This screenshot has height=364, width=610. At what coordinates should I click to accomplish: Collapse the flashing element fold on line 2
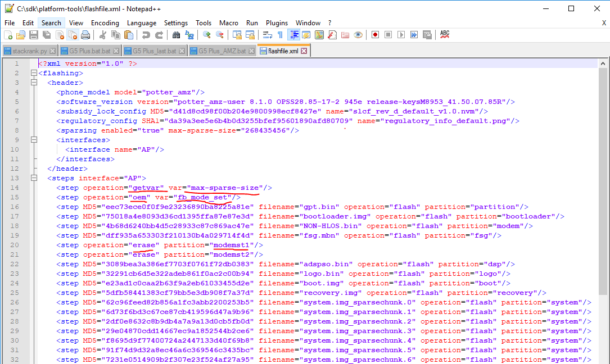34,72
